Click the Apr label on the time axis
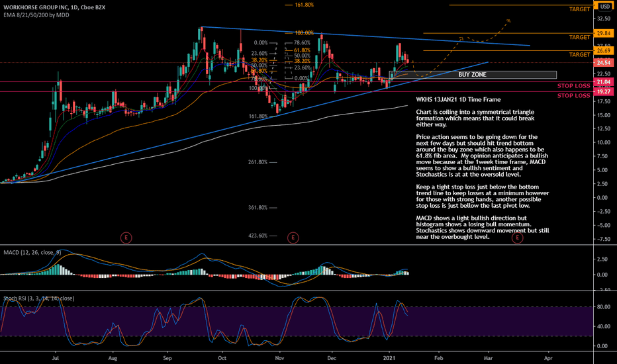 547,358
